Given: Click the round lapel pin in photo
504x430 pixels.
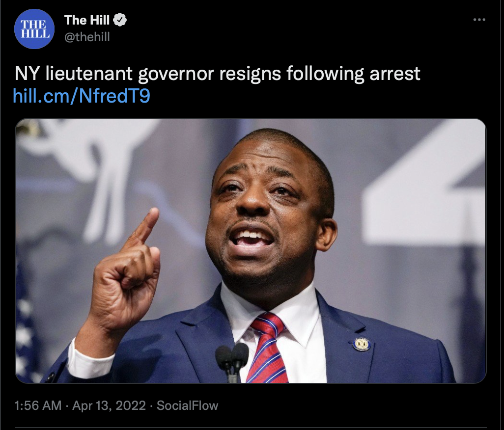Looking at the screenshot, I should click(x=361, y=344).
